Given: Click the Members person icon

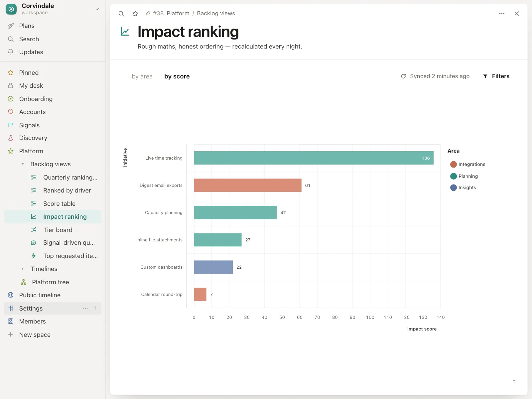Looking at the screenshot, I should coord(11,322).
